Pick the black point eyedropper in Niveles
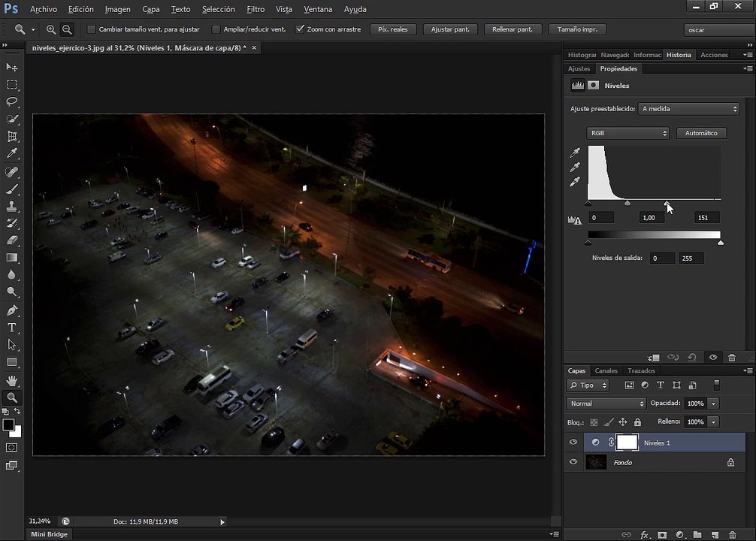This screenshot has width=756, height=541. (575, 153)
